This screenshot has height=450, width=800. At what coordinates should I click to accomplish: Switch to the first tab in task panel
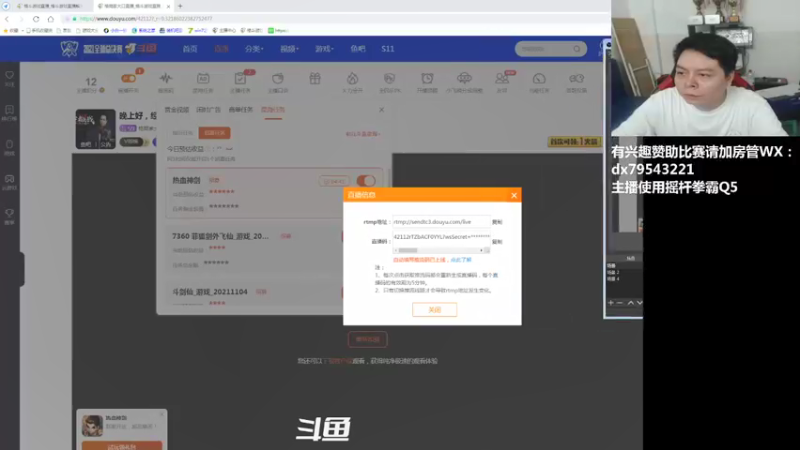pyautogui.click(x=177, y=110)
